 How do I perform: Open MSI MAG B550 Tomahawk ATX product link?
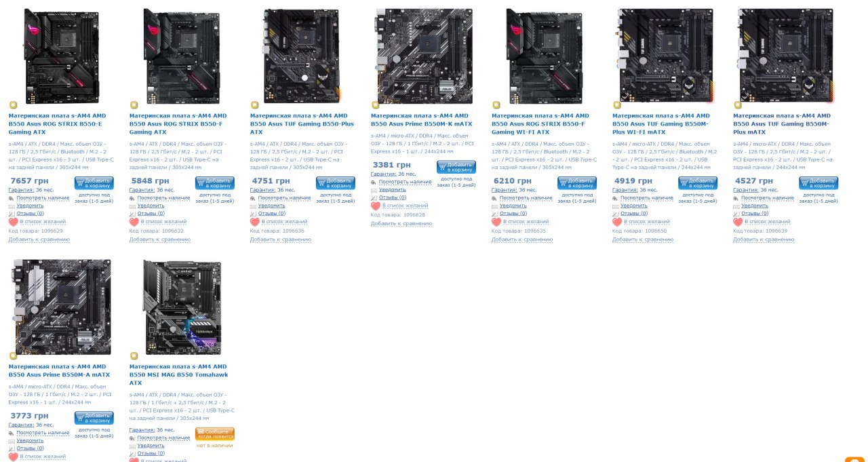[178, 374]
